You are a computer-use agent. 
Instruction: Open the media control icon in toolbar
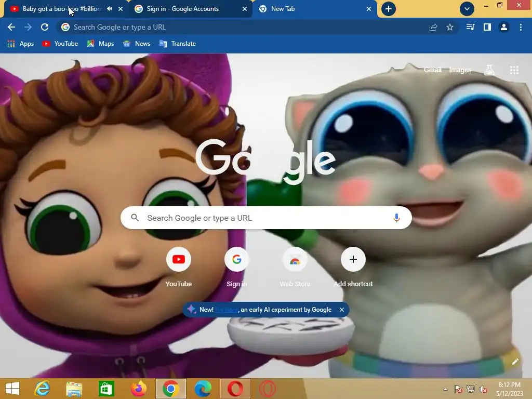point(470,27)
